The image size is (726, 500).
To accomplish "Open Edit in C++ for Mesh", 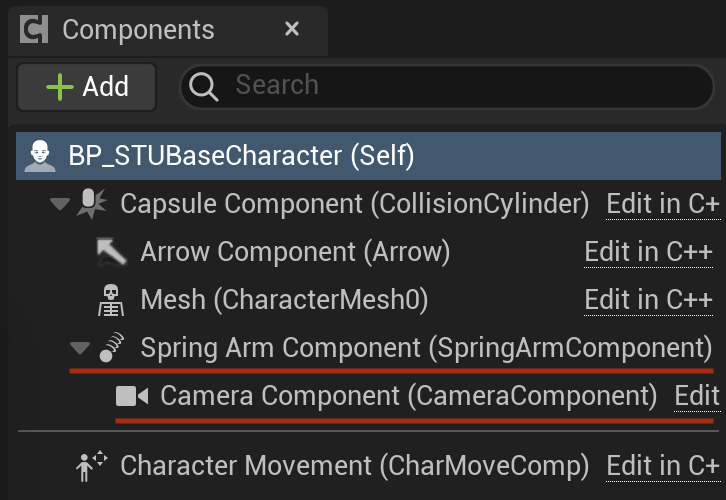I will [x=648, y=300].
